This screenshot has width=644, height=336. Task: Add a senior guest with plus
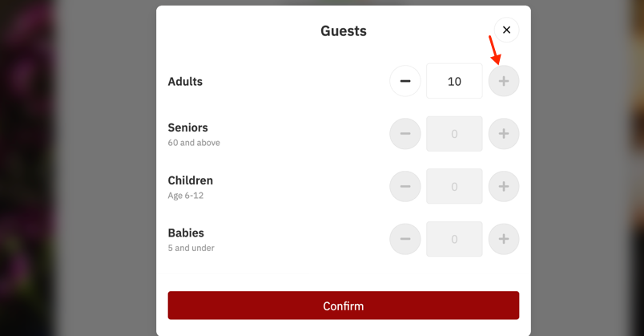[504, 134]
